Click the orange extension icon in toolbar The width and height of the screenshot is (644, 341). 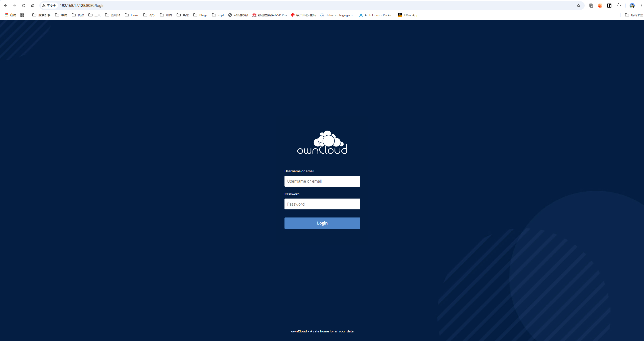click(x=600, y=6)
